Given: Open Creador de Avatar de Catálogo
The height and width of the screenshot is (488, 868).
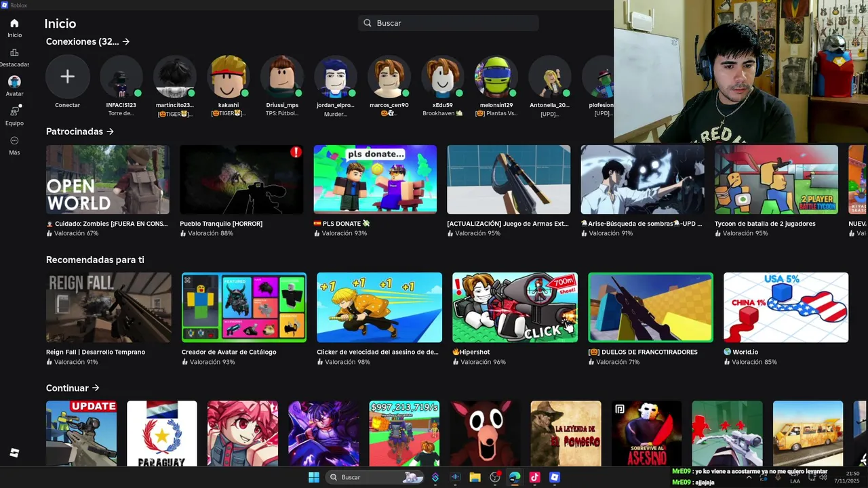Looking at the screenshot, I should [244, 308].
